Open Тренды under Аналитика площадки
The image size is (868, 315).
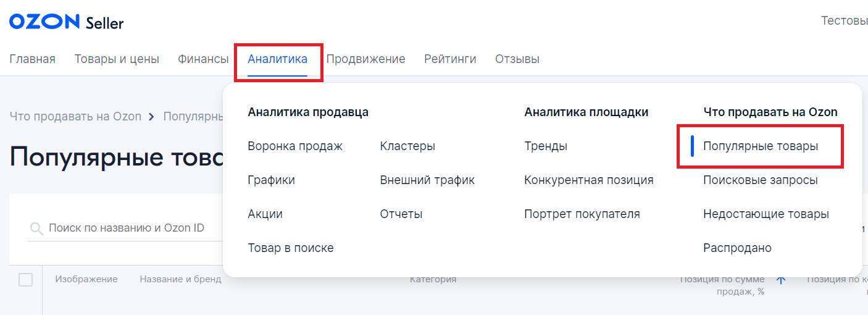546,146
